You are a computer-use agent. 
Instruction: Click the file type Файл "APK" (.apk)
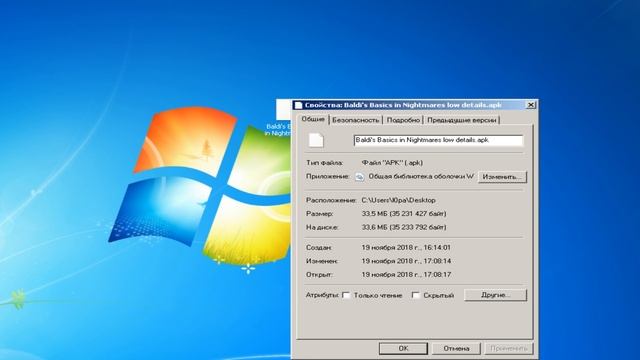pos(392,162)
